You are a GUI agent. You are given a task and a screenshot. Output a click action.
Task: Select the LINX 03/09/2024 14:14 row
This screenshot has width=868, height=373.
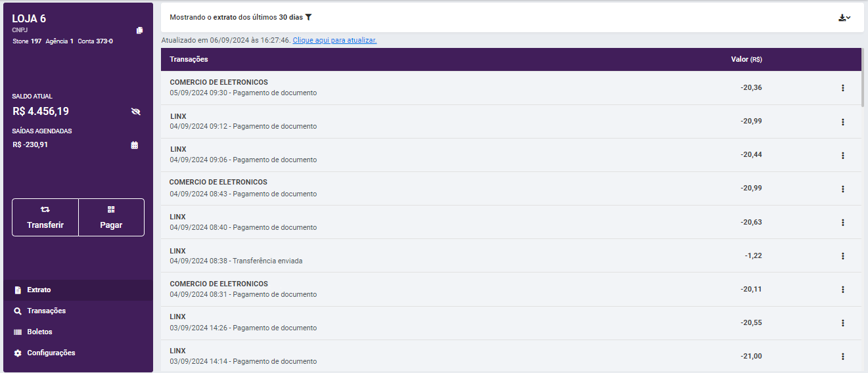pos(511,356)
